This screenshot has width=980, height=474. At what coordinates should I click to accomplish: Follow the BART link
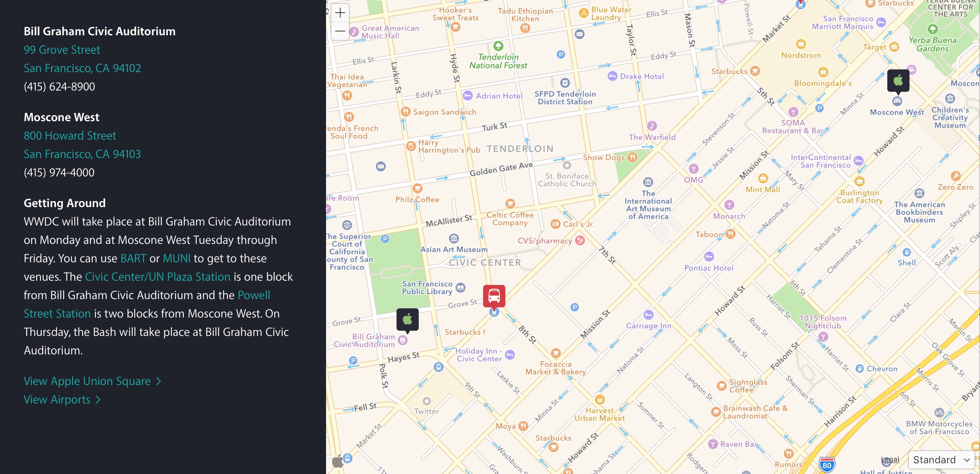click(x=133, y=258)
